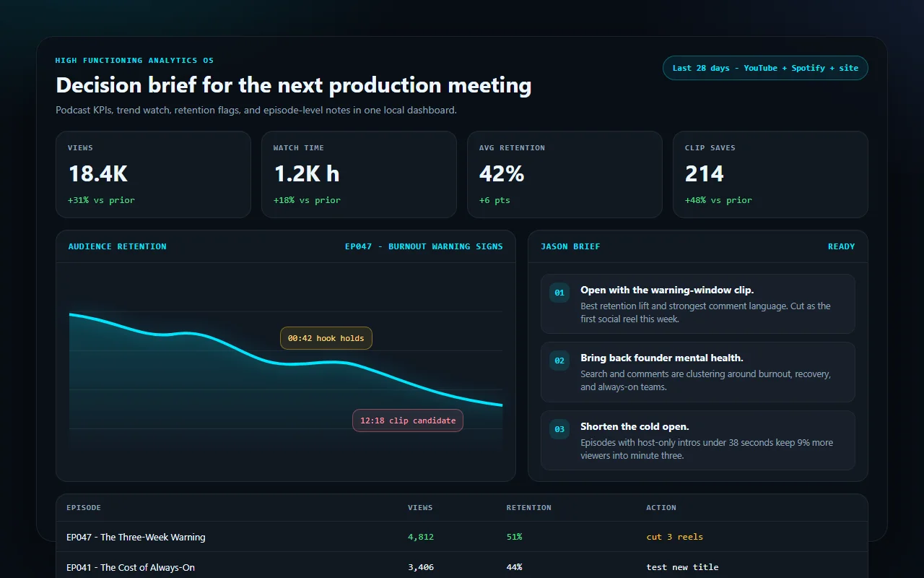
Task: Click '+31% vs prior' change text
Action: point(101,200)
